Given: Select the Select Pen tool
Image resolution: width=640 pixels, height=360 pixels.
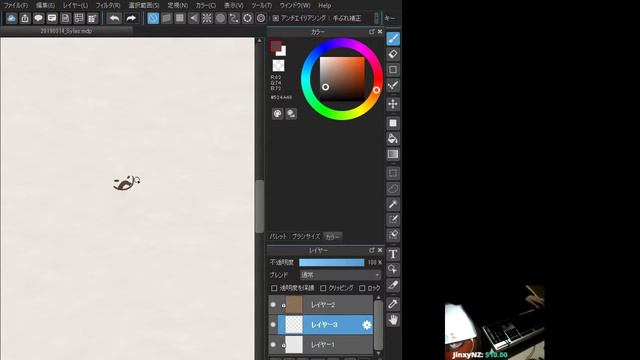Looking at the screenshot, I should 393,219.
